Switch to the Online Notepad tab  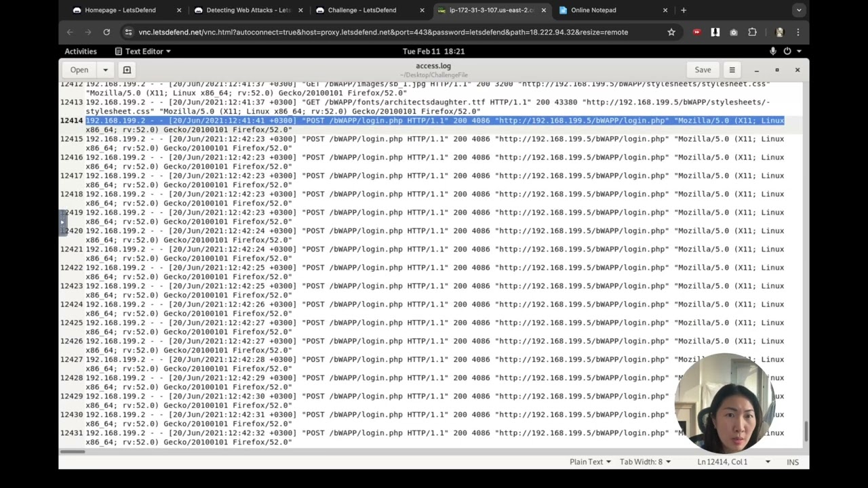pyautogui.click(x=593, y=10)
